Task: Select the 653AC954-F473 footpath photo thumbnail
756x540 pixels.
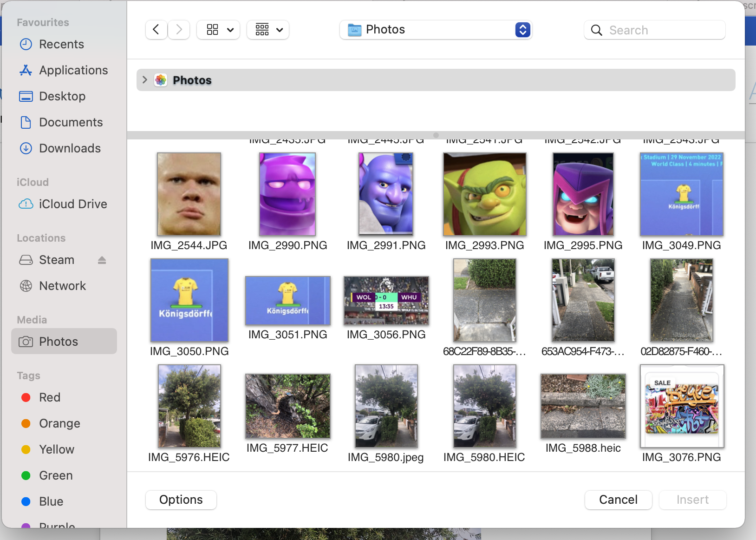Action: click(x=583, y=300)
